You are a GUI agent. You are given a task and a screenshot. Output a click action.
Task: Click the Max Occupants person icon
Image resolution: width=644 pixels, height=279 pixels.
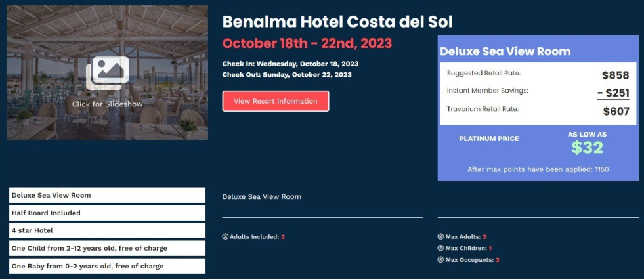click(440, 260)
